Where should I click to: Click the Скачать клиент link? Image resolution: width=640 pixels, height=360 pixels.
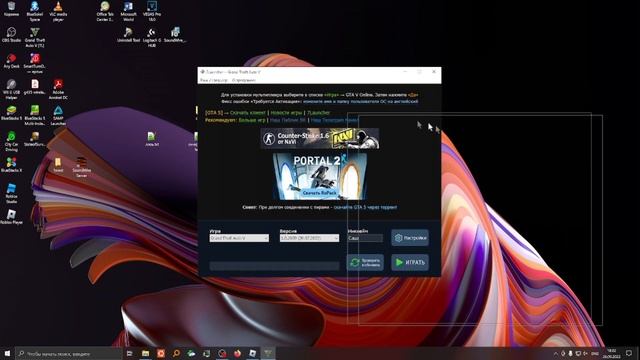click(x=248, y=113)
